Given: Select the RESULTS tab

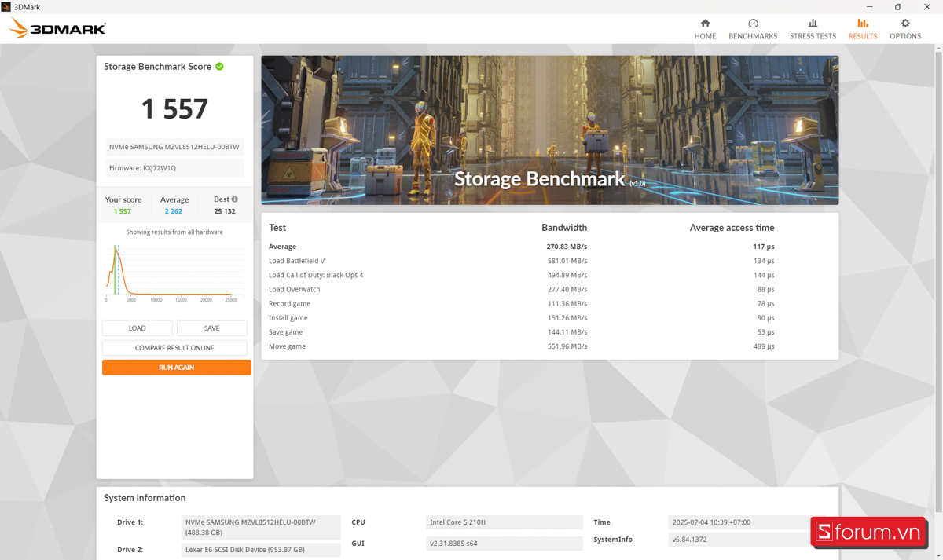Looking at the screenshot, I should pyautogui.click(x=862, y=29).
